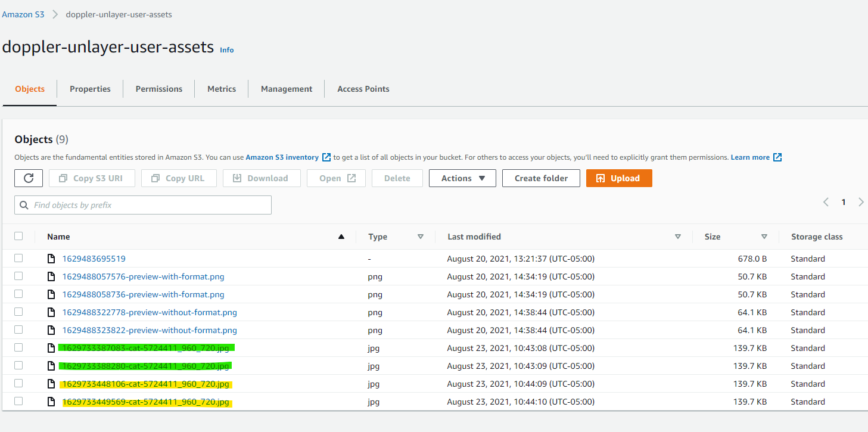
Task: Check the box for 1629483695519
Action: (x=18, y=258)
